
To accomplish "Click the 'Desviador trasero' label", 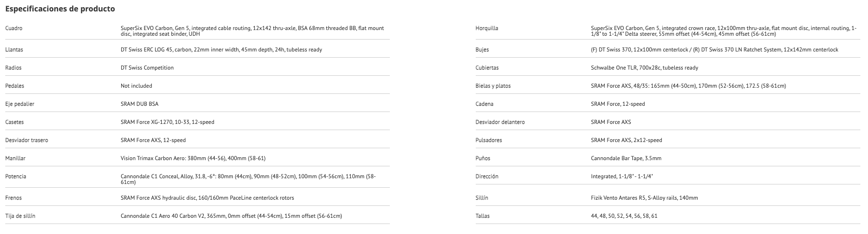I will [x=26, y=140].
